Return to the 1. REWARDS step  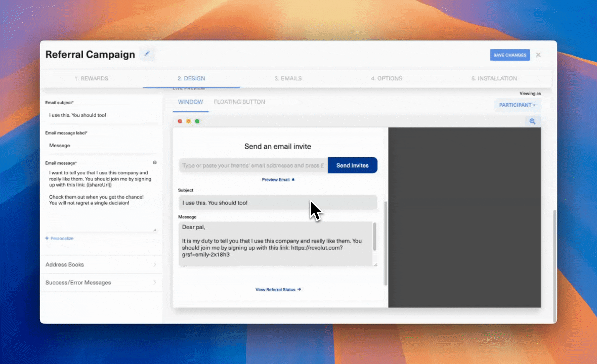click(x=91, y=78)
